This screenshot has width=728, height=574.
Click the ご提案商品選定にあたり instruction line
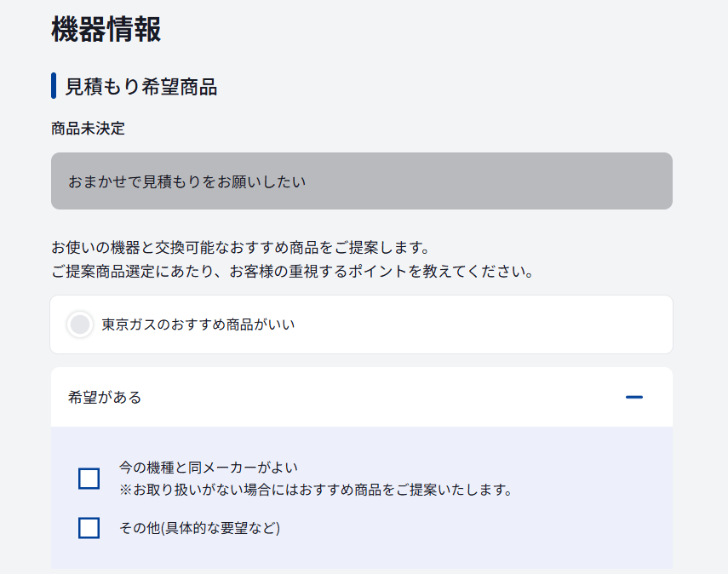pos(291,273)
